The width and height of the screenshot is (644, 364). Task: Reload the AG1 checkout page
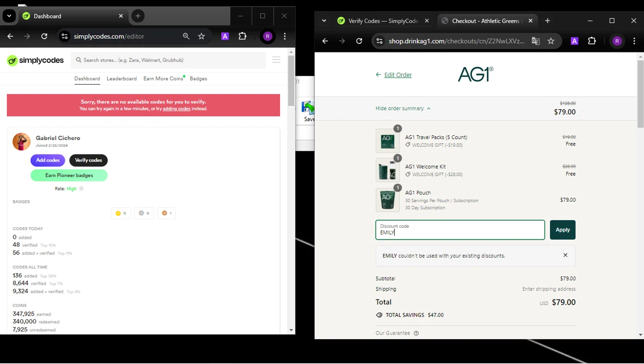pos(359,41)
